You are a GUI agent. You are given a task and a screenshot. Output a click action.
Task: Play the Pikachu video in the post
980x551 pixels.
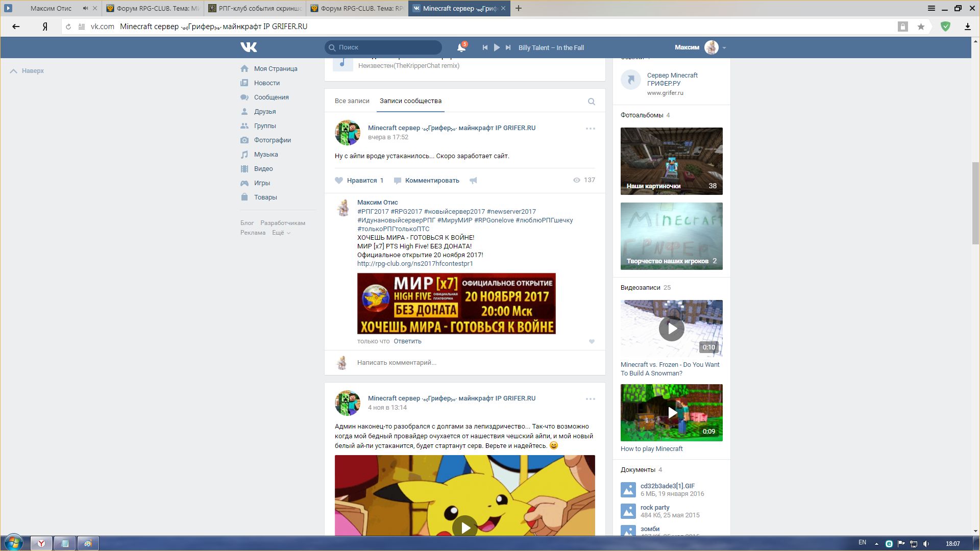465,527
